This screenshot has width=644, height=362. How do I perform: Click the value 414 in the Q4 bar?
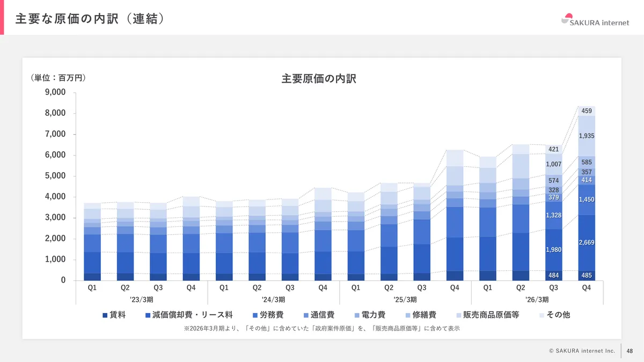(587, 180)
